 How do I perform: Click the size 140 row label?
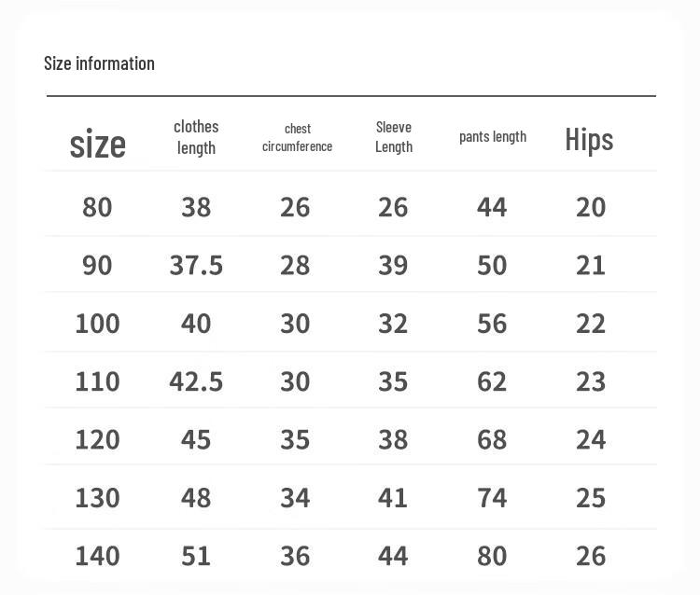(97, 556)
